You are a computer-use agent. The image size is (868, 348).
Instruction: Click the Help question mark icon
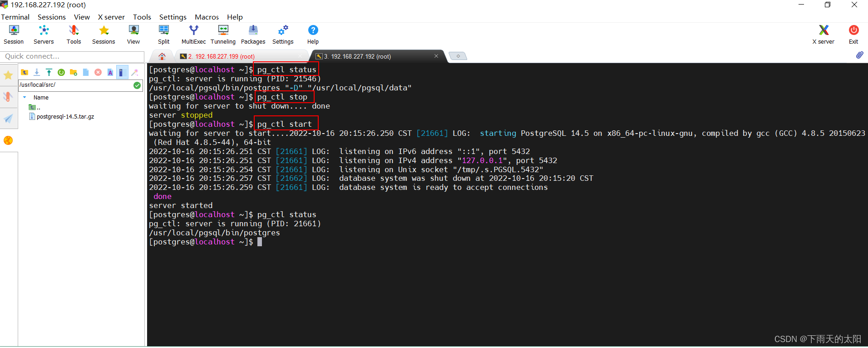click(313, 35)
